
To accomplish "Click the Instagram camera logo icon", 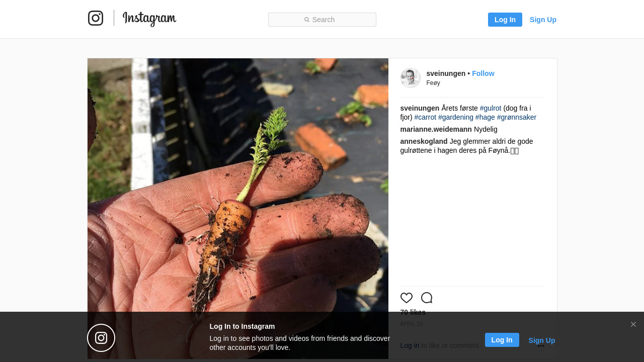I will 96,18.
